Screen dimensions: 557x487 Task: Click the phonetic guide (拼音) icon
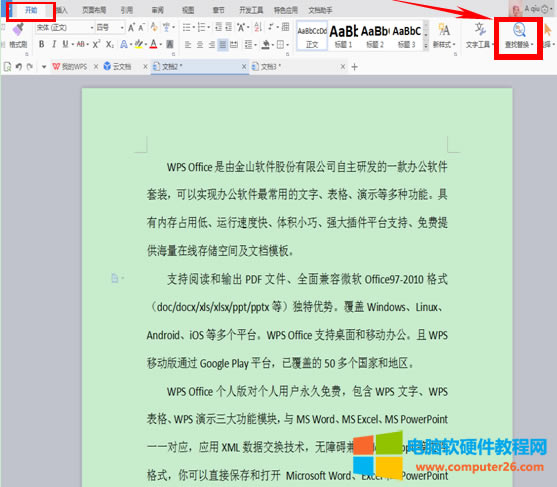click(x=166, y=27)
